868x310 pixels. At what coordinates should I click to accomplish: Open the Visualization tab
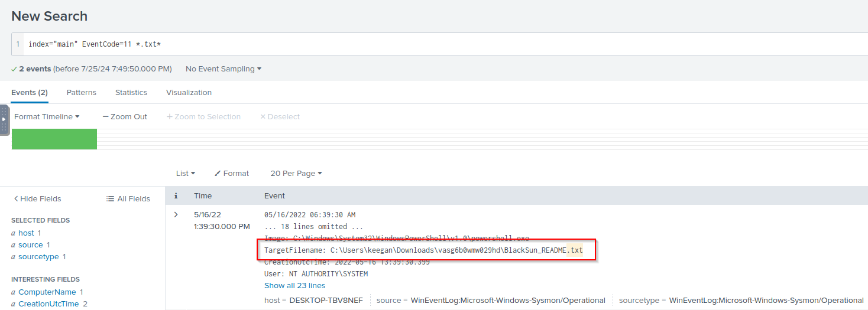(189, 93)
